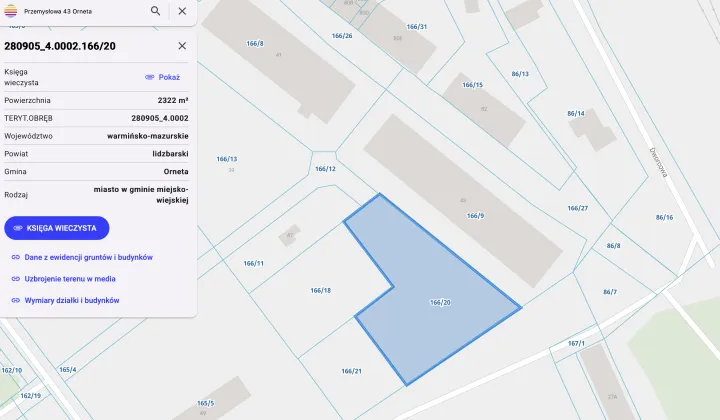Select parcel 165/5 on the map

click(206, 403)
